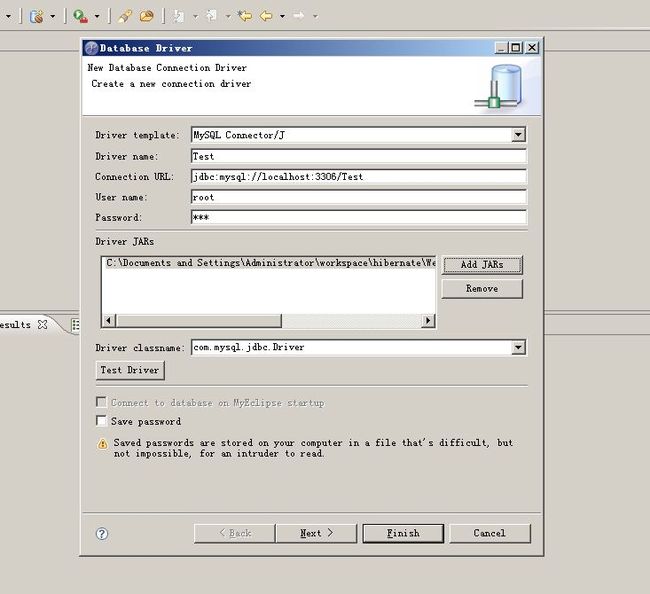650x594 pixels.
Task: Click the yellow Back navigation arrow
Action: [x=266, y=16]
